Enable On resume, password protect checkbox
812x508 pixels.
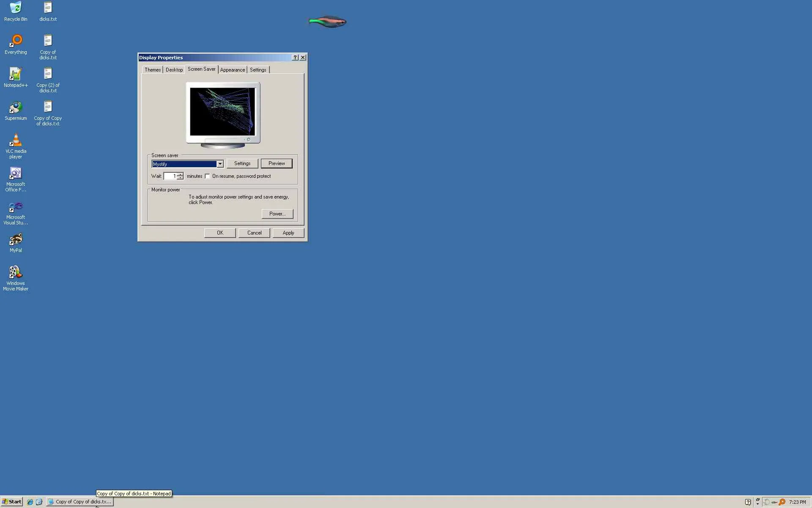click(x=207, y=176)
